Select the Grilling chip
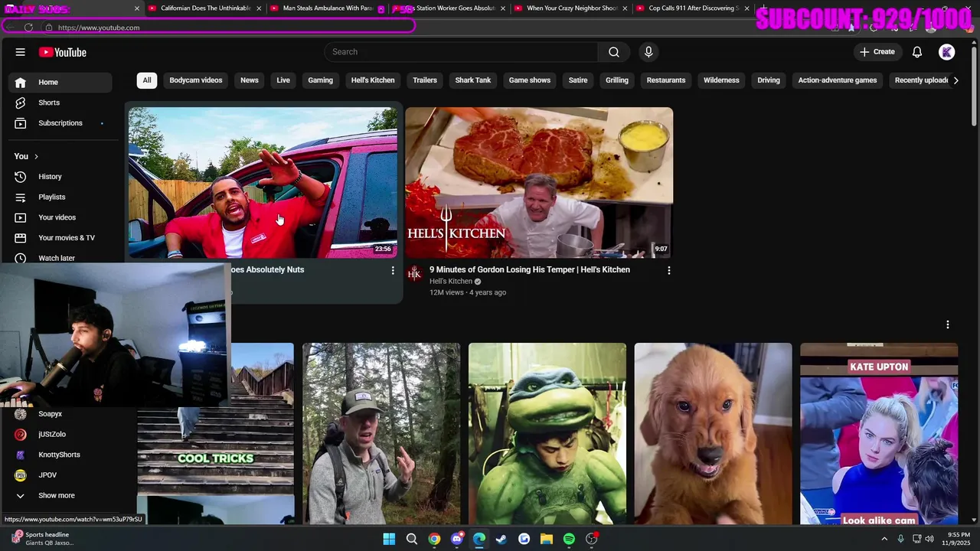Image resolution: width=980 pixels, height=551 pixels. 617,80
